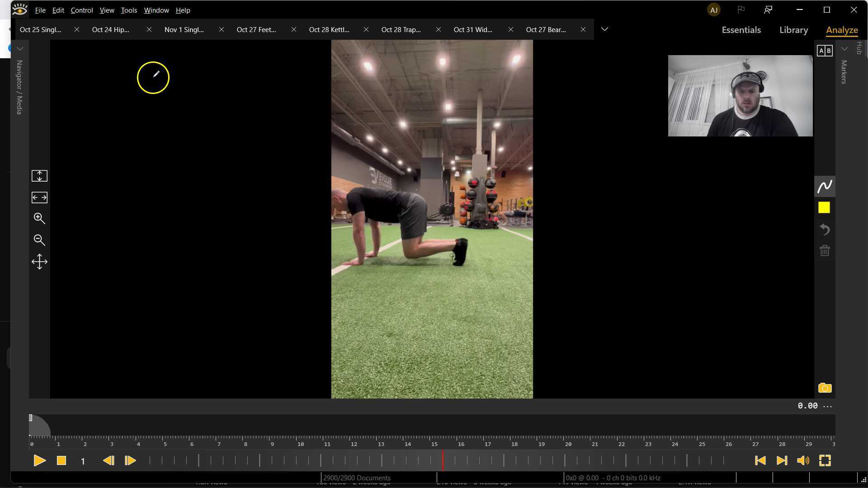Expand the Navigator / Media panel chevron

[20, 48]
